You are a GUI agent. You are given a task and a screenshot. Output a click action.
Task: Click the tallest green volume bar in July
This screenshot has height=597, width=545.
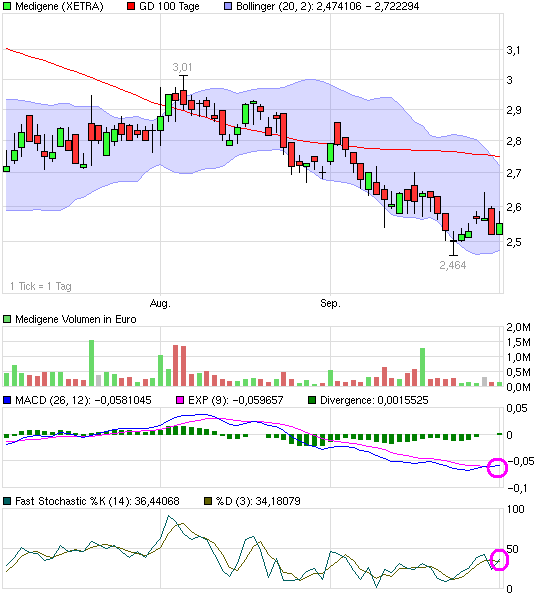click(91, 363)
